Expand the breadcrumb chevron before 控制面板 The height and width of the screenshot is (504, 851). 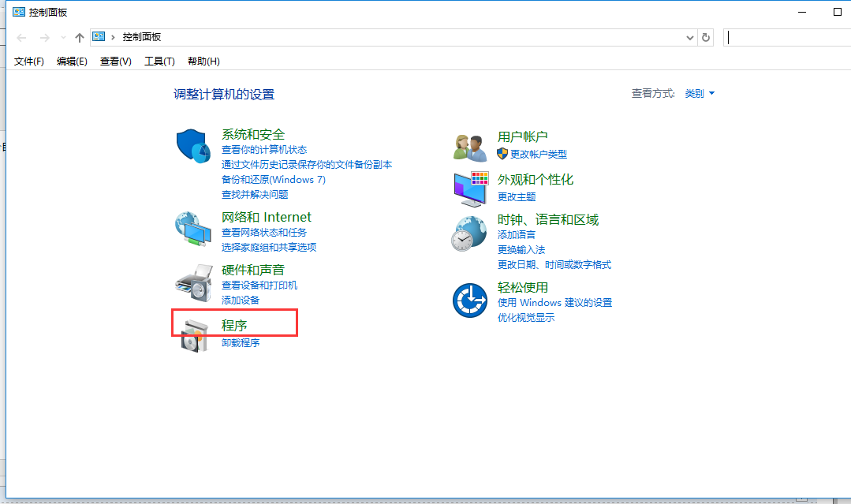[113, 37]
